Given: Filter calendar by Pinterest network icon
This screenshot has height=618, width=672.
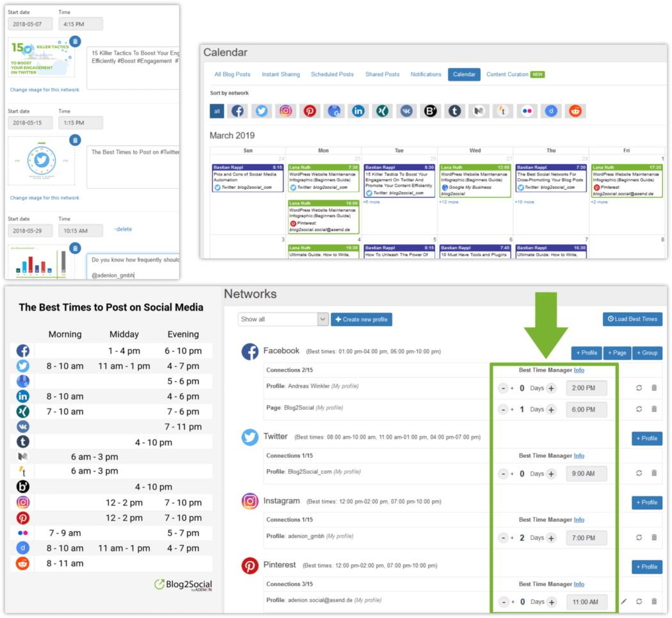Looking at the screenshot, I should 309,111.
